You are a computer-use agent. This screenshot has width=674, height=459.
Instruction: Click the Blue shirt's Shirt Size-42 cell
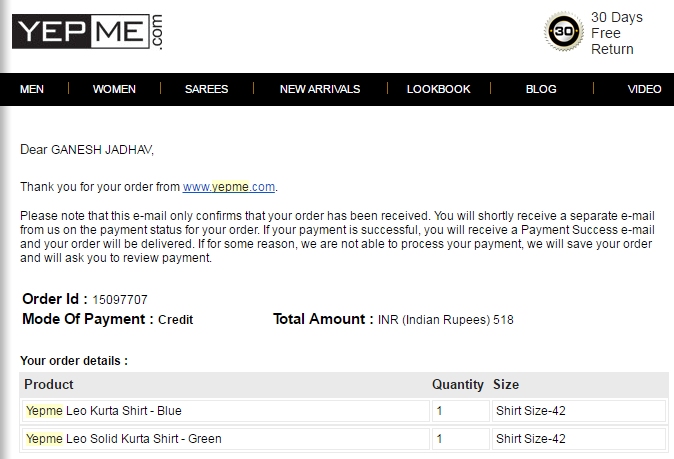click(531, 411)
